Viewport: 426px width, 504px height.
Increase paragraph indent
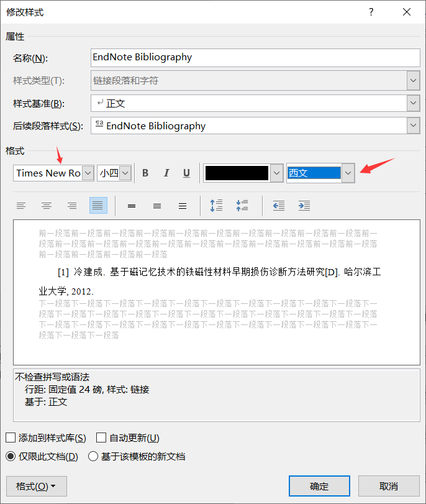click(304, 206)
